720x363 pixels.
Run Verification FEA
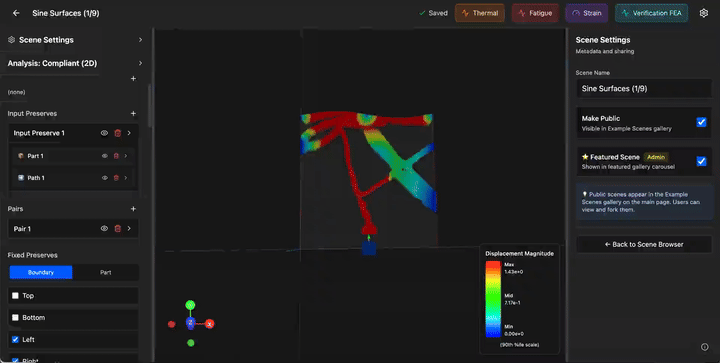click(652, 13)
